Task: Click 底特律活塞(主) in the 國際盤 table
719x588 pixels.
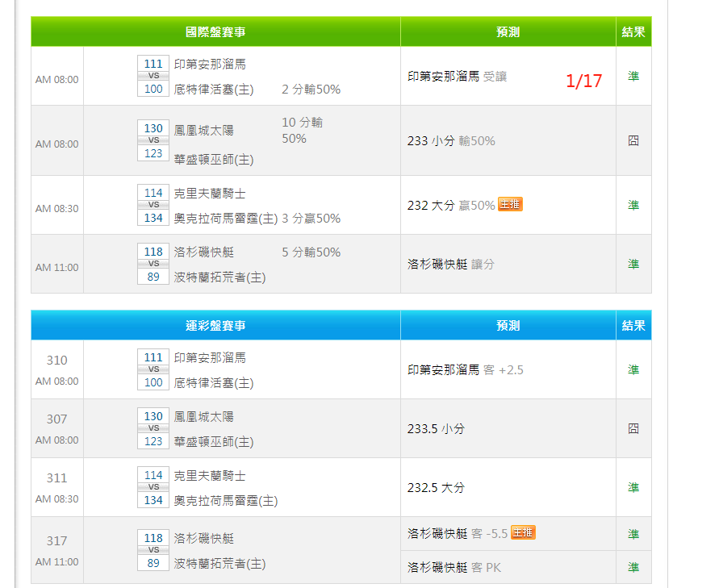Action: pos(214,89)
